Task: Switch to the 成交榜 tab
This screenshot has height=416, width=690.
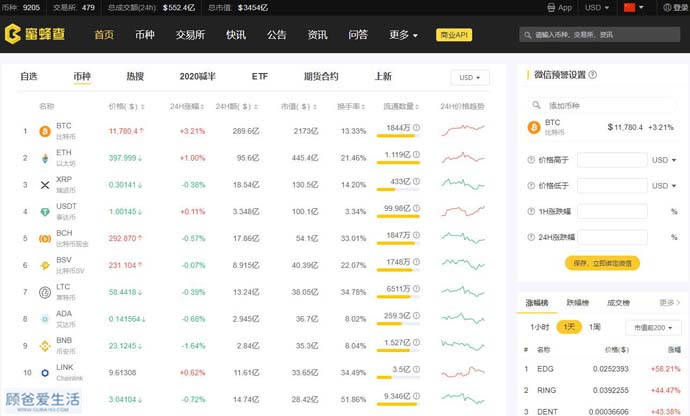Action: point(618,303)
